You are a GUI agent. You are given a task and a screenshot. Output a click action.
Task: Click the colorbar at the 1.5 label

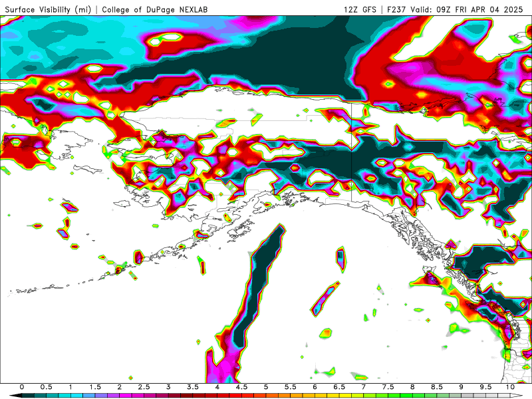95,387
